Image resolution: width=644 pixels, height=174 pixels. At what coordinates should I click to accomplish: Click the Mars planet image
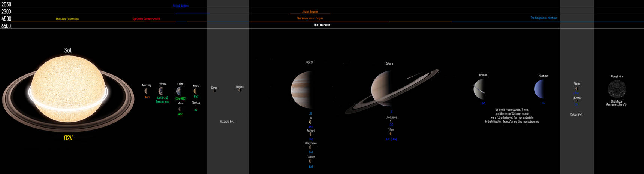tap(195, 91)
